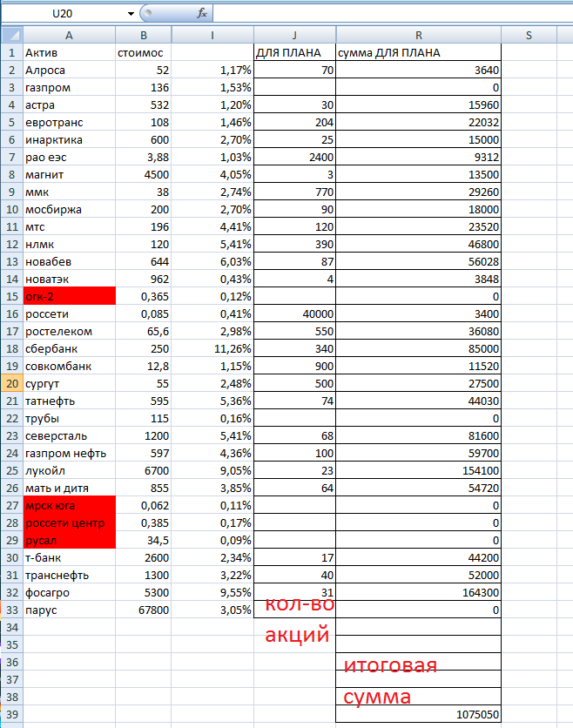Select column A header
This screenshot has width=573, height=728.
click(69, 36)
